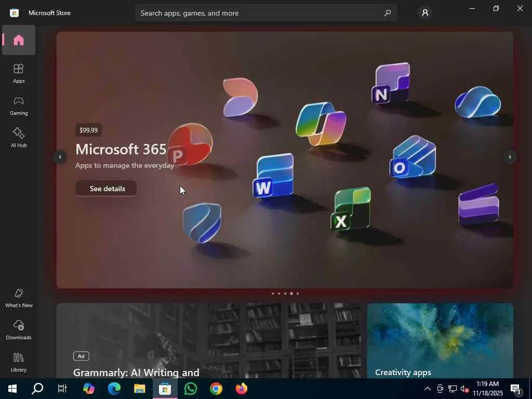The height and width of the screenshot is (399, 532).
Task: Click the muted volume tray icon
Action: point(464,389)
